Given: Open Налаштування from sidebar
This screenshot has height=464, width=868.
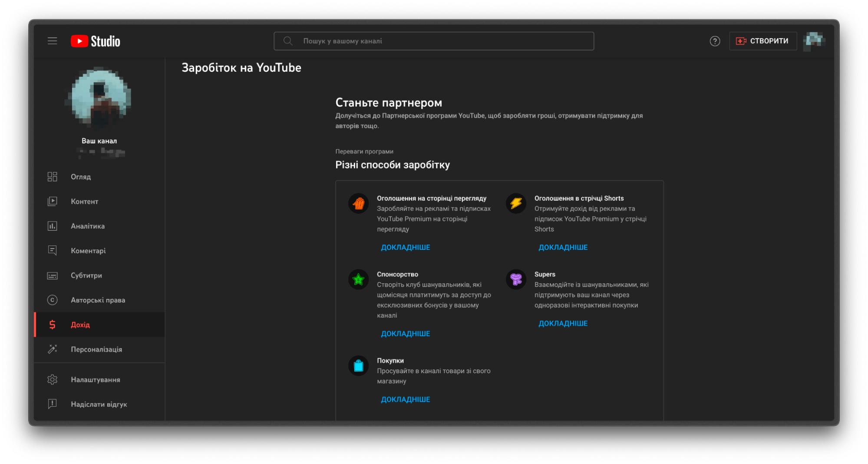Looking at the screenshot, I should (x=99, y=380).
